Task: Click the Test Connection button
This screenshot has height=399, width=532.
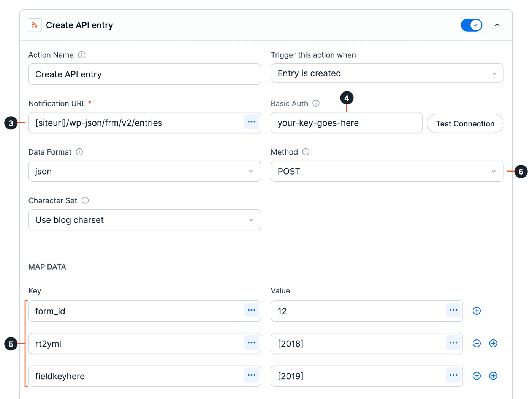Action: point(465,124)
